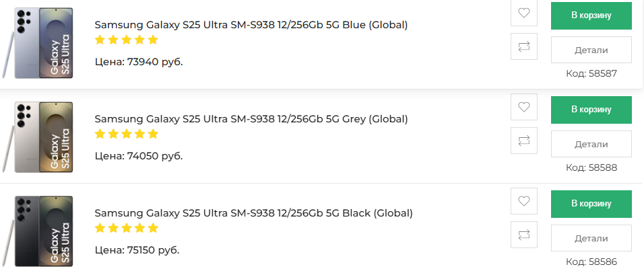Image resolution: width=644 pixels, height=273 pixels.
Task: Add the Grey Galaxy S25 Ultra to favorites
Action: [524, 107]
